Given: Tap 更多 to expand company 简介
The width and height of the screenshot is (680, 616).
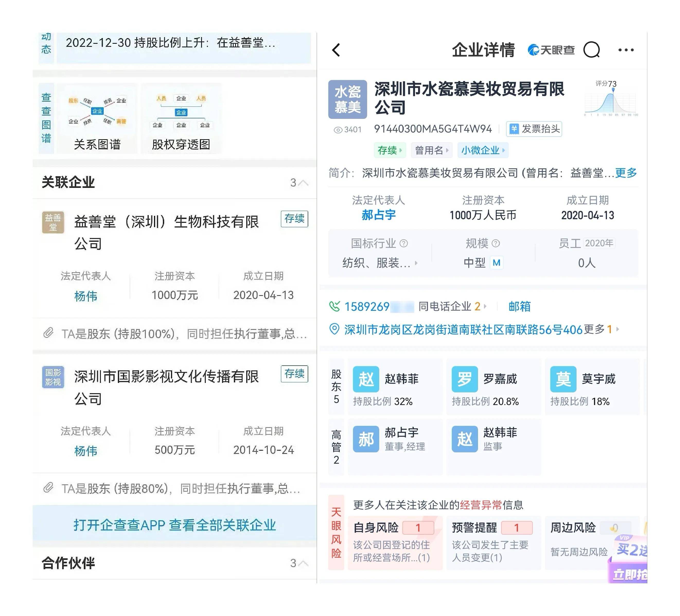Looking at the screenshot, I should 626,173.
